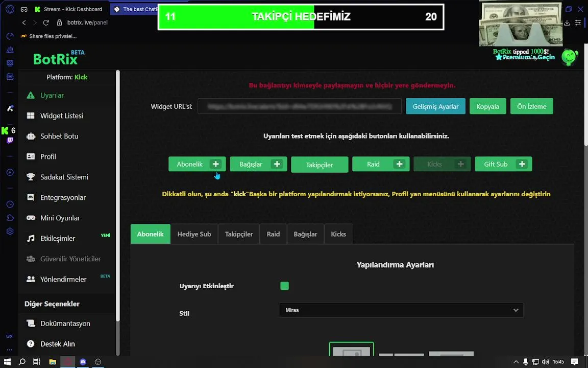The image size is (588, 368).
Task: Click the padlock site info icon
Action: click(x=59, y=22)
